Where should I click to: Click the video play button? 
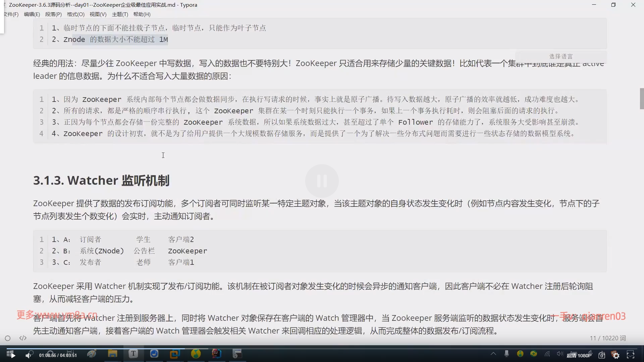coord(13,355)
